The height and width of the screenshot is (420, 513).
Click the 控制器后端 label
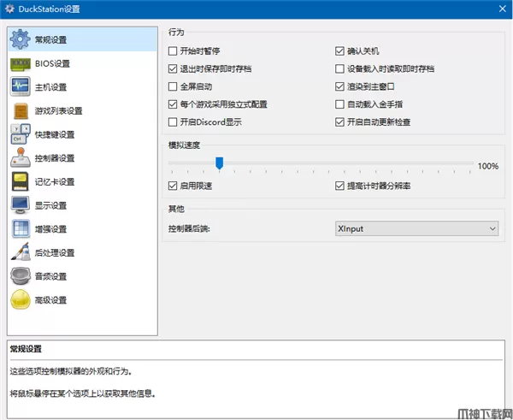coord(189,228)
